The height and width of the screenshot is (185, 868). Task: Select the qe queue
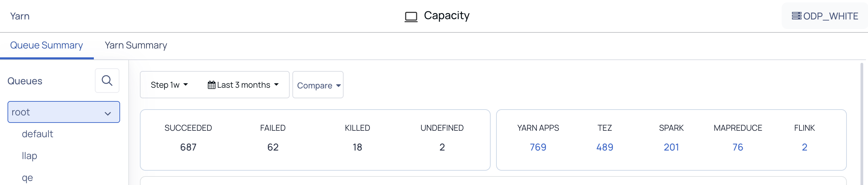(x=28, y=177)
